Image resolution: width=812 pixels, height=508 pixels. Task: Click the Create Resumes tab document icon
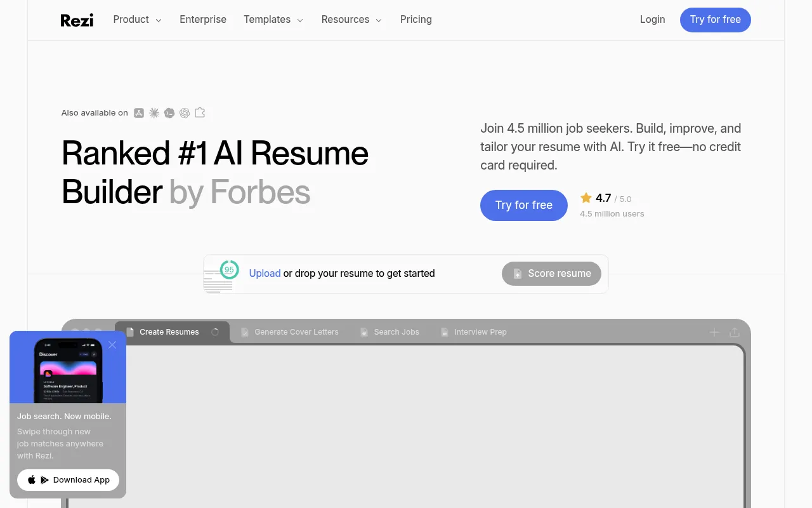tap(130, 332)
